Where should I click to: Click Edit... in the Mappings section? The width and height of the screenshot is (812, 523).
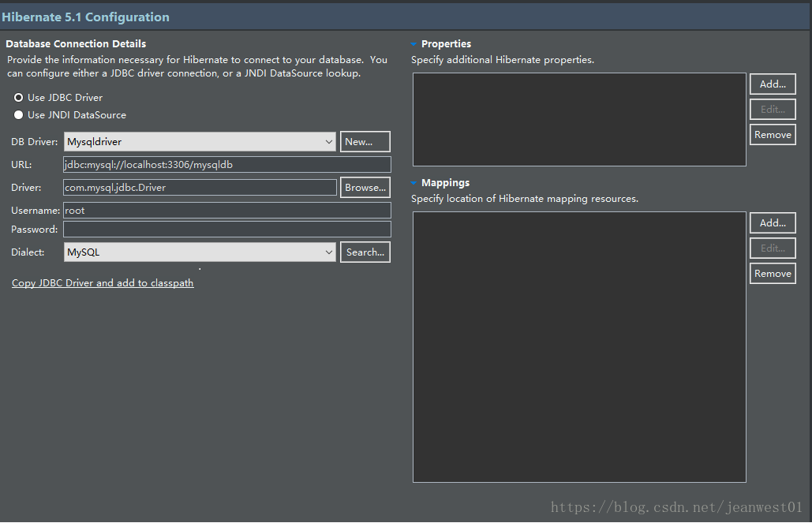(773, 248)
